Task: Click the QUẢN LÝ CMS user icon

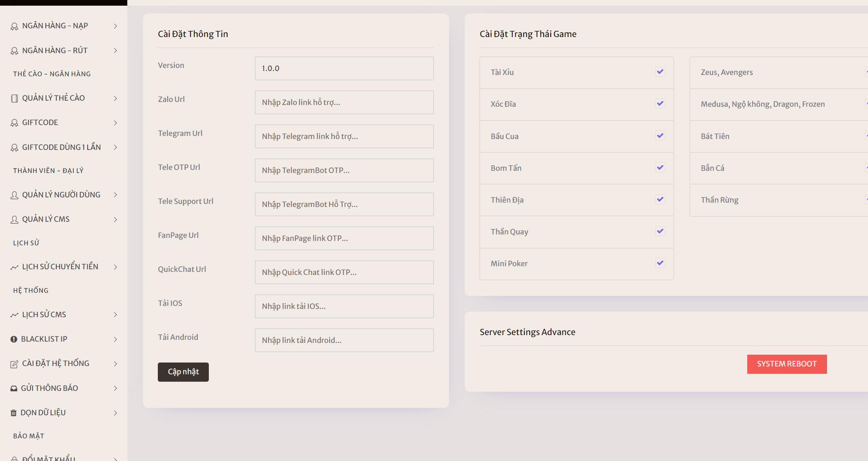Action: click(x=14, y=220)
